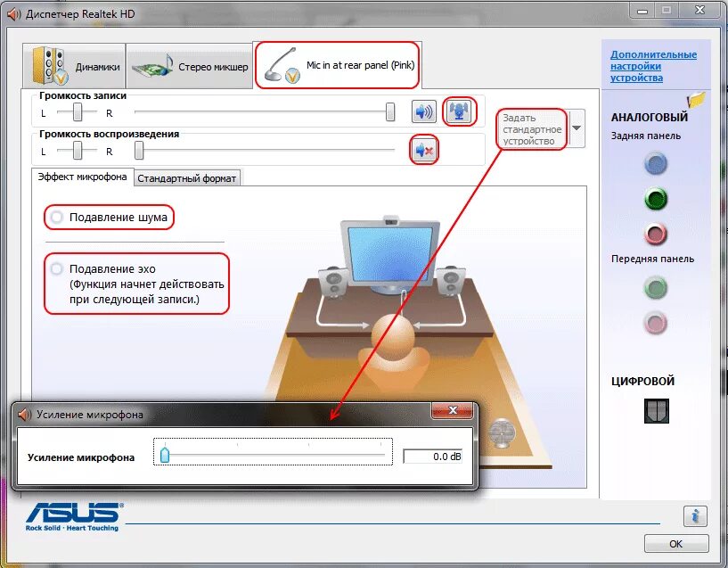Click Realtek HD speaker title icon
The image size is (728, 568).
(14, 14)
